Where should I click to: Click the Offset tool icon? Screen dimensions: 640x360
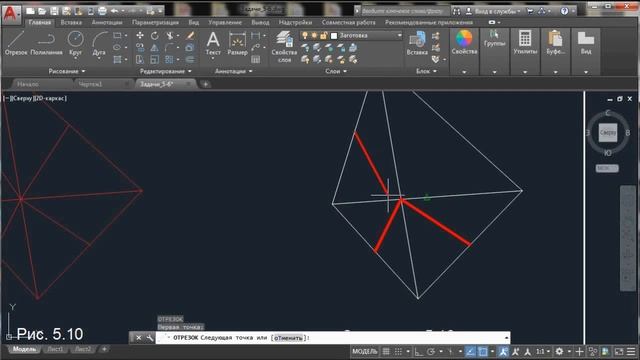coord(190,60)
